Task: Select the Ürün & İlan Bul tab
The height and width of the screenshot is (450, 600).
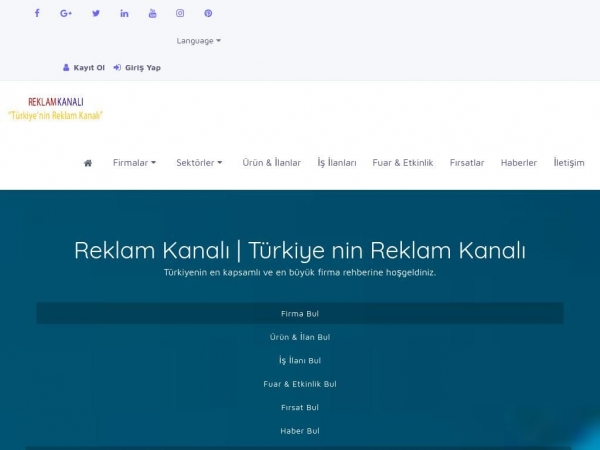Action: pos(300,337)
